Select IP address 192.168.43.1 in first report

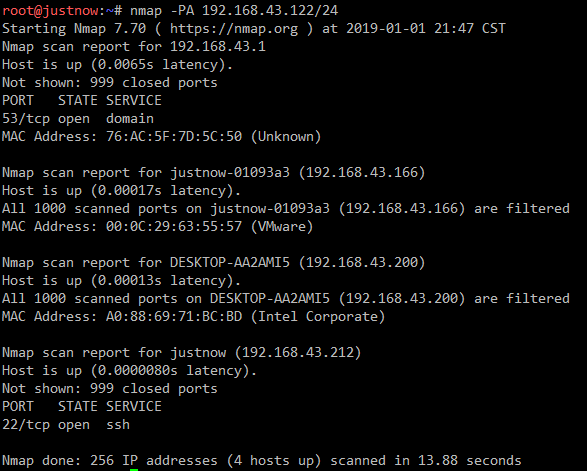point(218,46)
